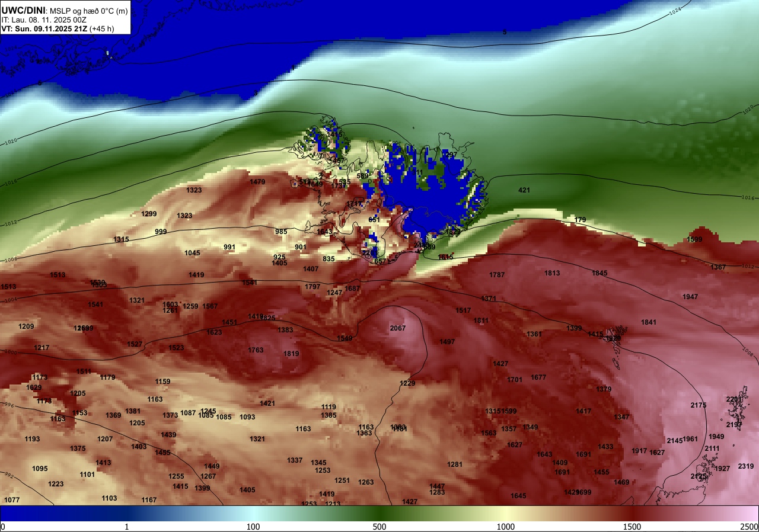This screenshot has width=759, height=532.
Task: Click the legend label 500
Action: point(379,527)
